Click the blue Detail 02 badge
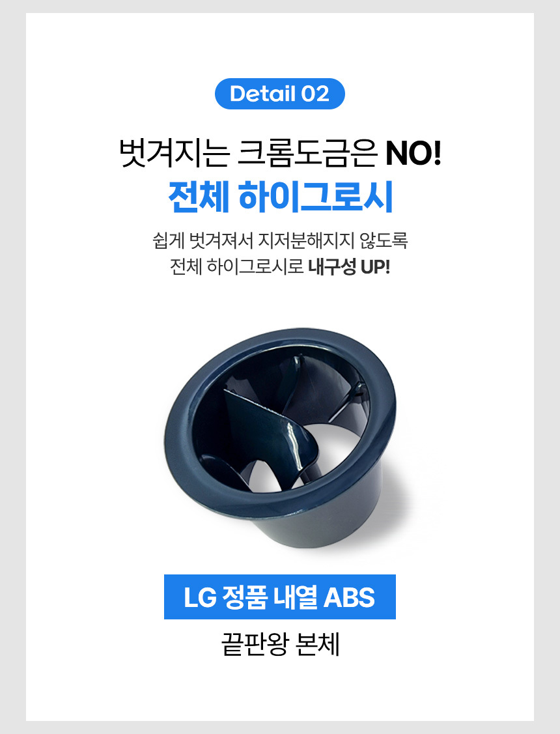This screenshot has height=734, width=560. point(280,94)
